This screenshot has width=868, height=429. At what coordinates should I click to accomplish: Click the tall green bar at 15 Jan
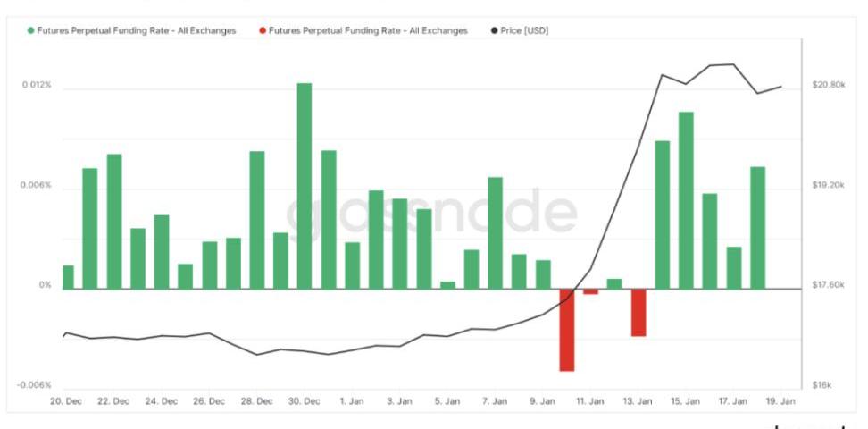click(686, 200)
